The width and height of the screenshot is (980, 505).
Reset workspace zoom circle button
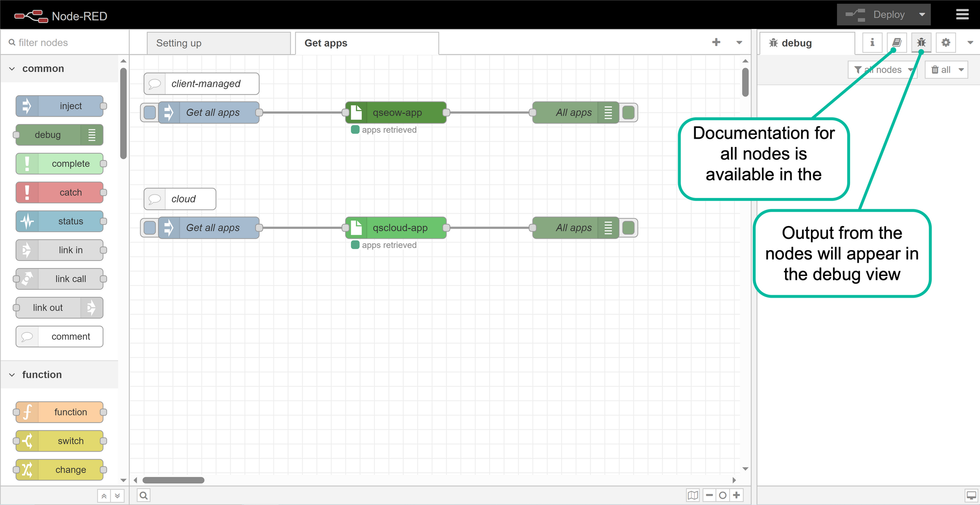click(x=723, y=495)
